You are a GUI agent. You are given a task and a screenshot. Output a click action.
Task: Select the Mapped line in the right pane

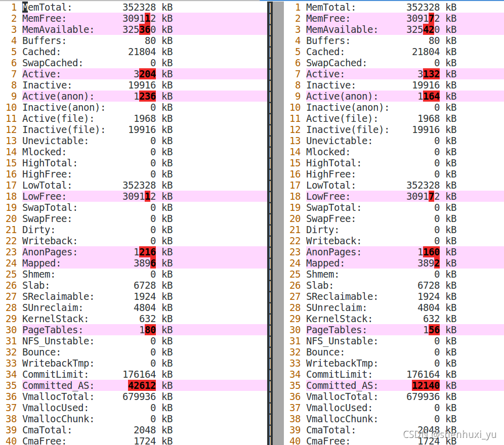click(354, 263)
